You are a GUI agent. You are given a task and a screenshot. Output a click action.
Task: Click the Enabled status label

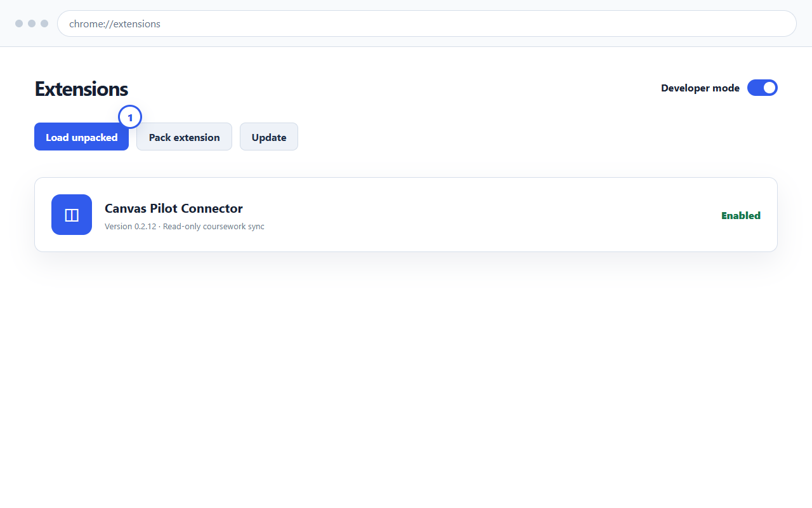741,215
